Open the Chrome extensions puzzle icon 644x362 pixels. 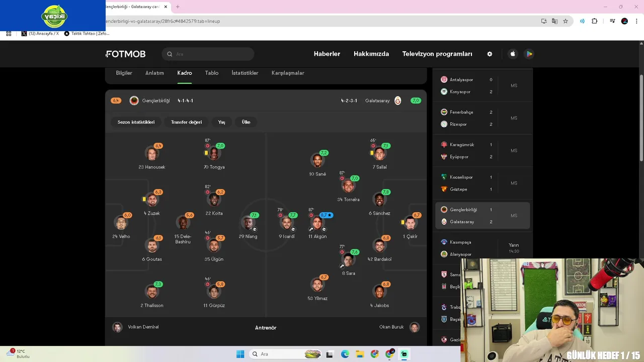pos(595,21)
